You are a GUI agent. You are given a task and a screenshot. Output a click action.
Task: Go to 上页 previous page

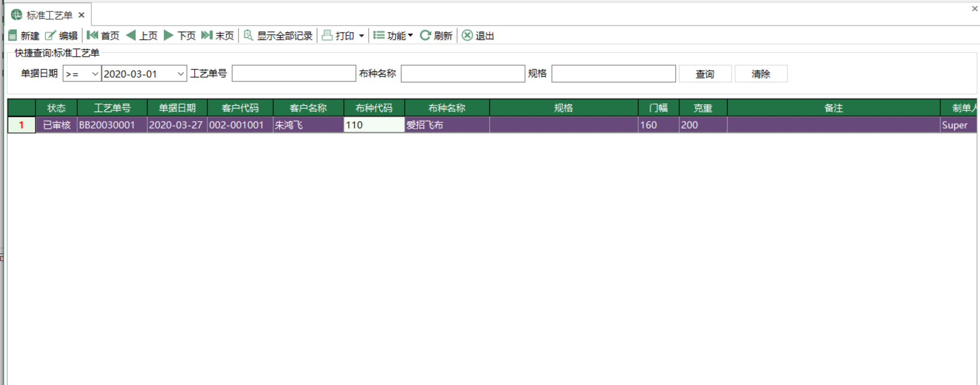pyautogui.click(x=142, y=36)
